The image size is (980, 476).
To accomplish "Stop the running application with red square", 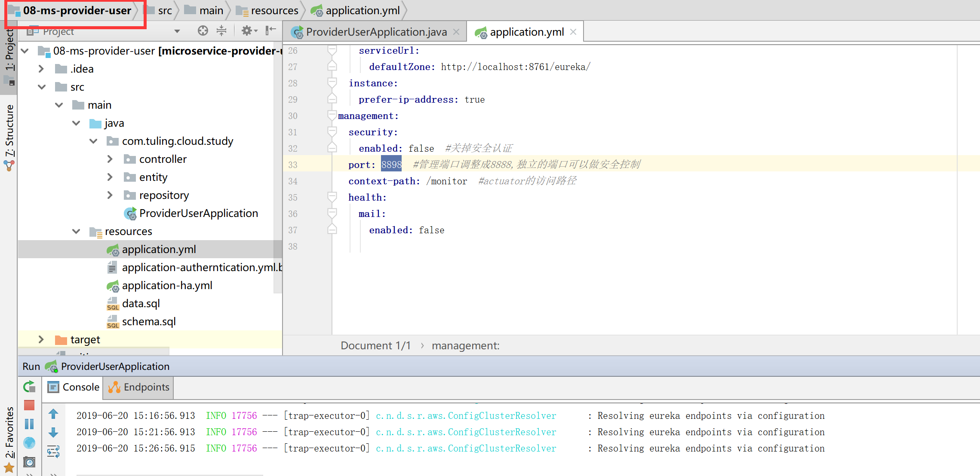I will coord(29,405).
